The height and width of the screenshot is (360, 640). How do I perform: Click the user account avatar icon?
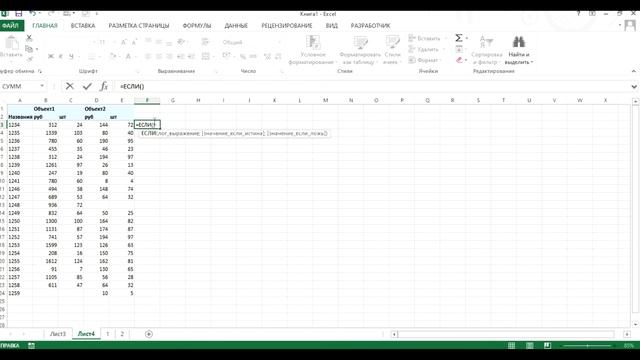[630, 26]
